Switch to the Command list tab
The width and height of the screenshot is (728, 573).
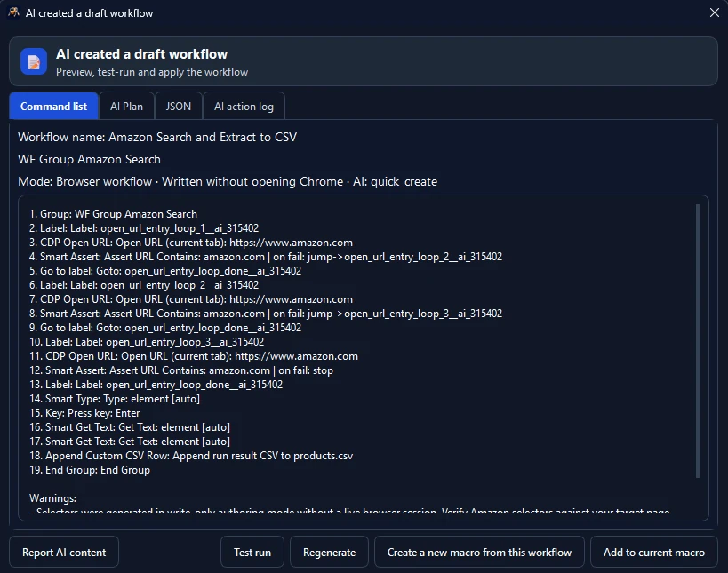(53, 107)
